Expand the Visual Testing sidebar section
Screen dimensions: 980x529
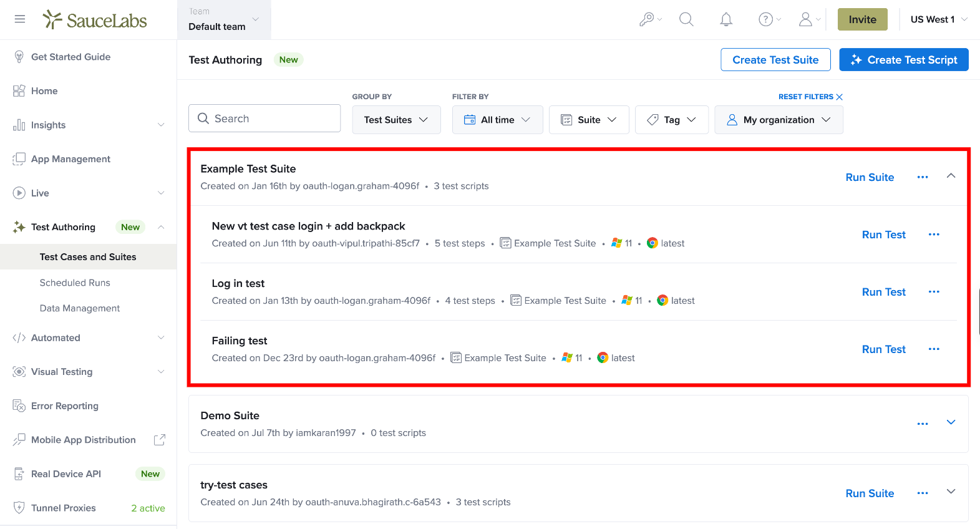click(x=161, y=372)
